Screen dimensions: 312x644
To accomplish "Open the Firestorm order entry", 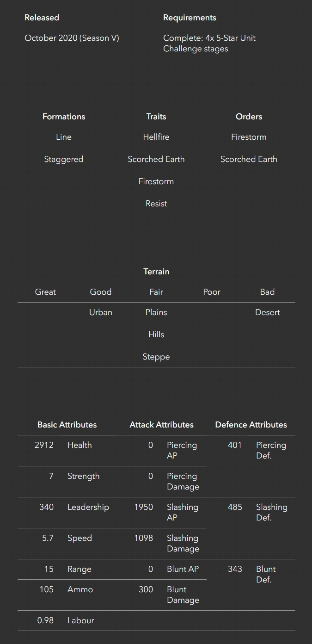I will click(x=249, y=137).
